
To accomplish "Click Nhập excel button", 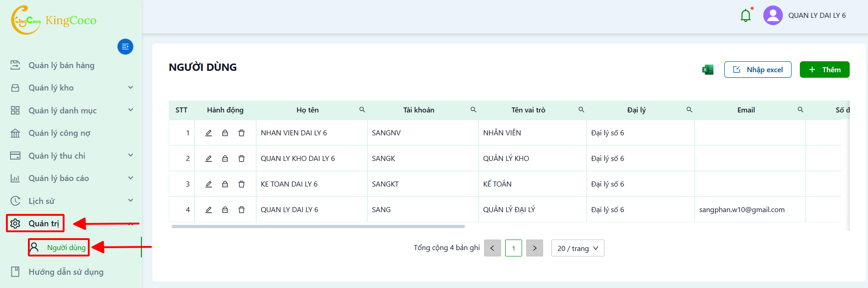I will [x=758, y=69].
